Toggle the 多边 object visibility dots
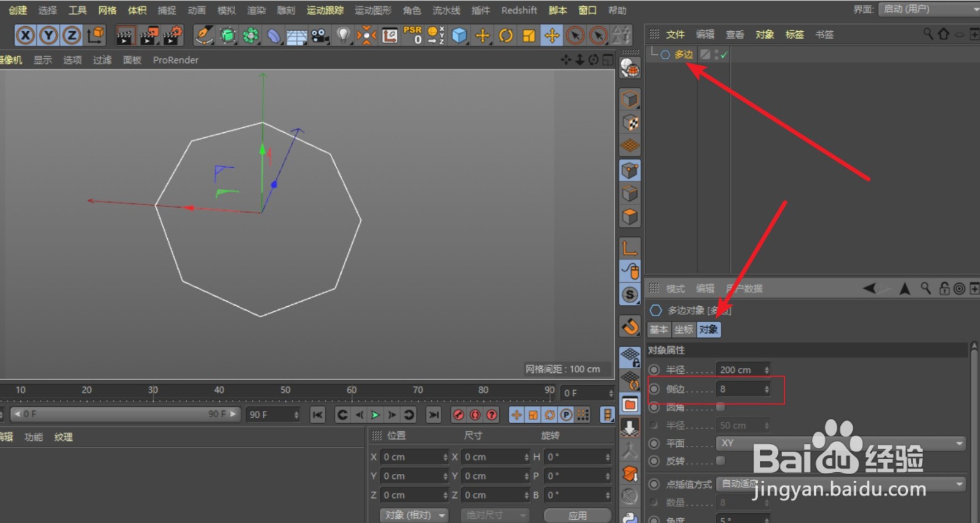 [716, 55]
